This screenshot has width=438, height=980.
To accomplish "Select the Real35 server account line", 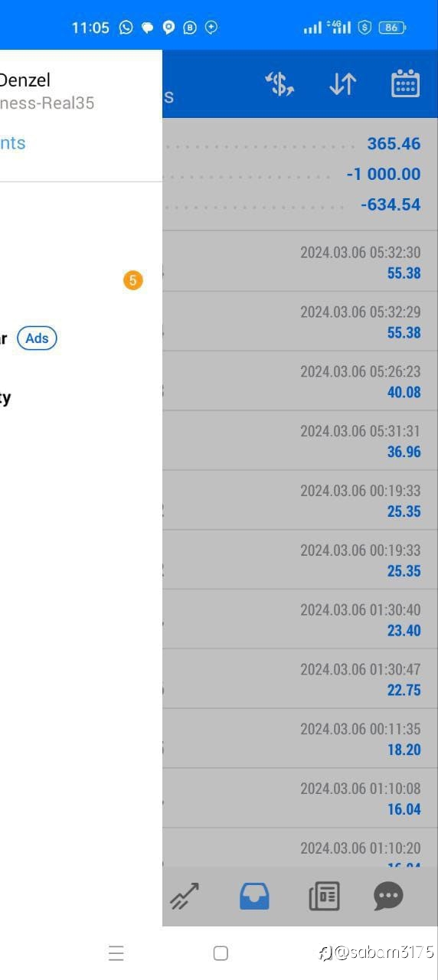I will point(47,103).
